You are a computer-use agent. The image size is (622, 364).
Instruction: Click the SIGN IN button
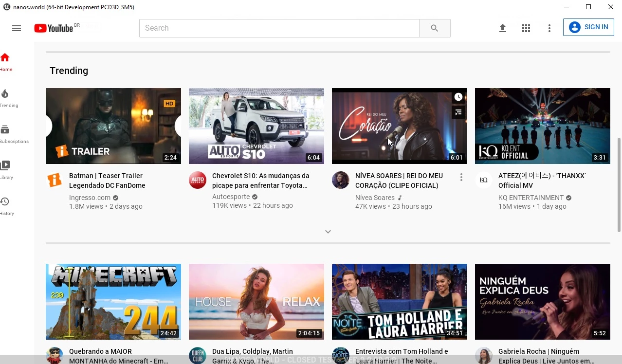click(588, 27)
